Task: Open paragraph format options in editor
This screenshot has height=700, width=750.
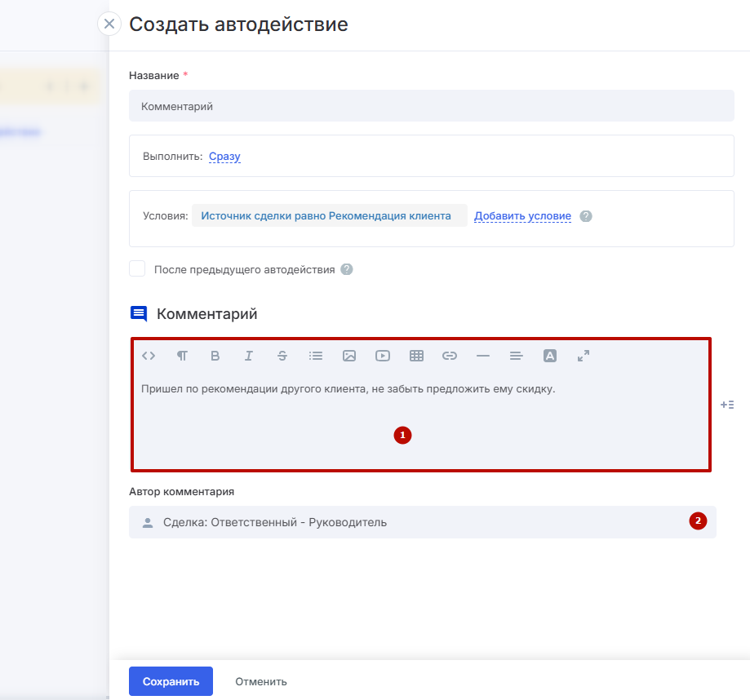Action: click(x=182, y=356)
